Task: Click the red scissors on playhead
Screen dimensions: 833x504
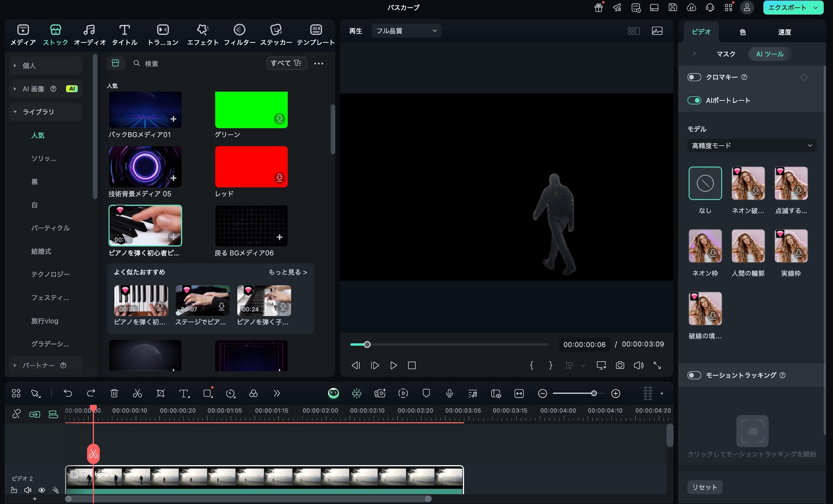Action: [x=93, y=454]
